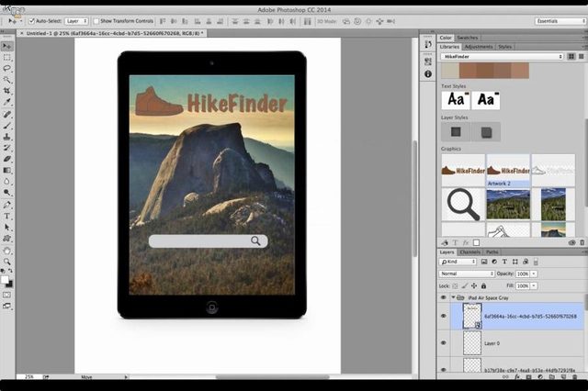Toggle layer filtering on/off switch
588x391 pixels.
point(536,262)
